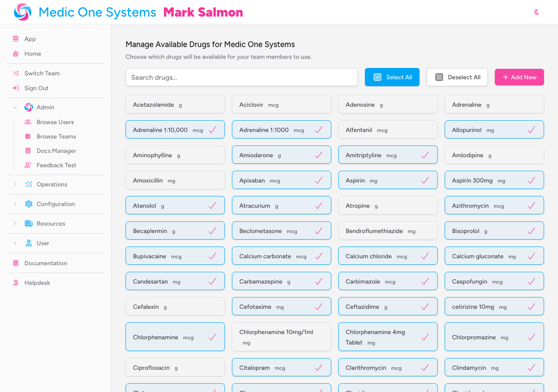This screenshot has width=558, height=392.
Task: Click the drug search input field
Action: (x=242, y=77)
